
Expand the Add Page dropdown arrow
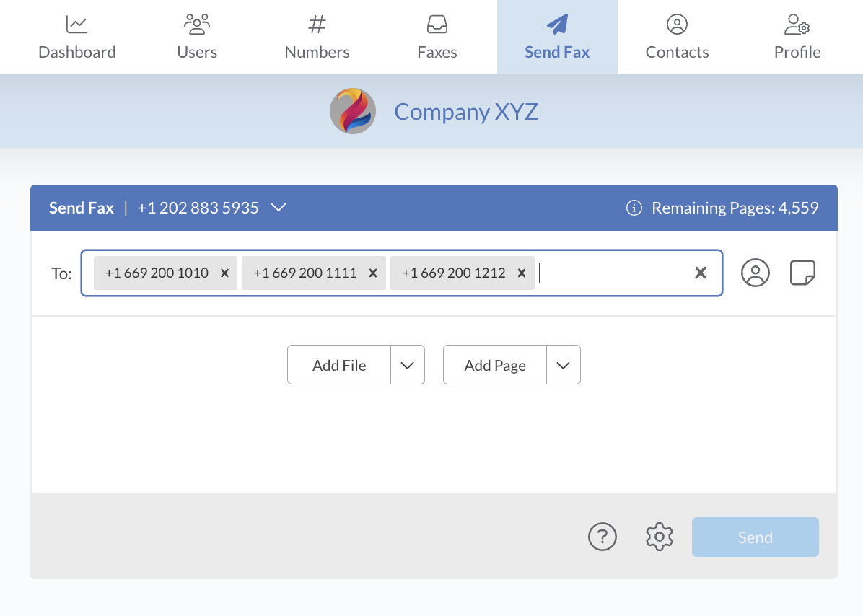coord(564,365)
